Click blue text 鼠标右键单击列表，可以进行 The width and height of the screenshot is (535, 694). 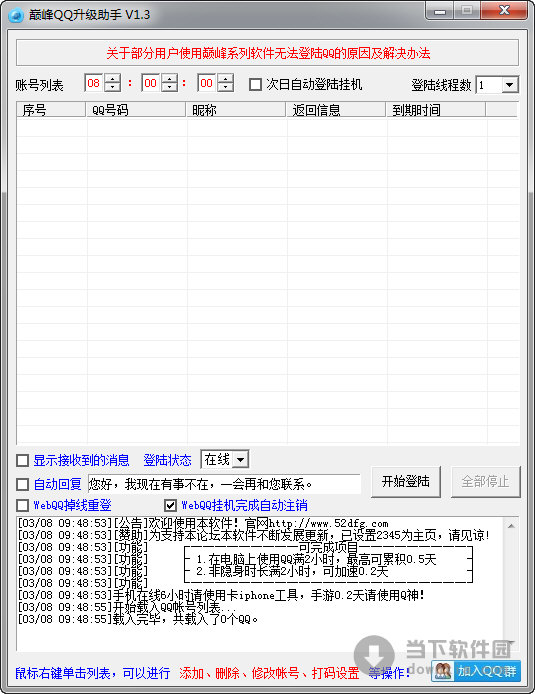92,673
